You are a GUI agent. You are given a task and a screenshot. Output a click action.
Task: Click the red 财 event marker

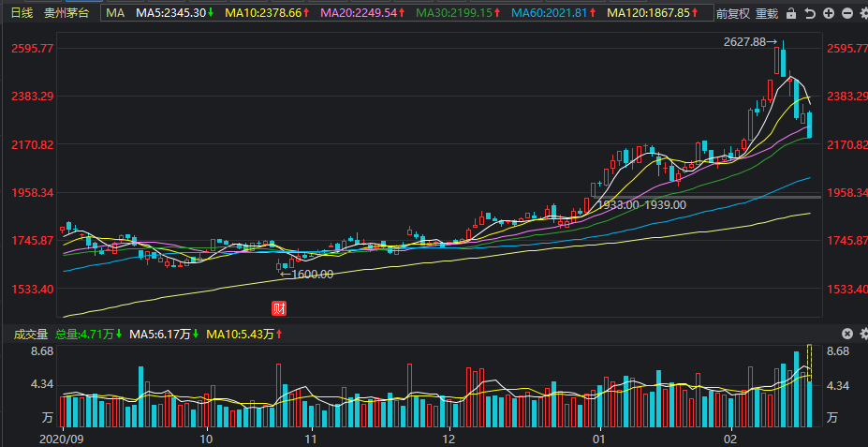(x=277, y=307)
